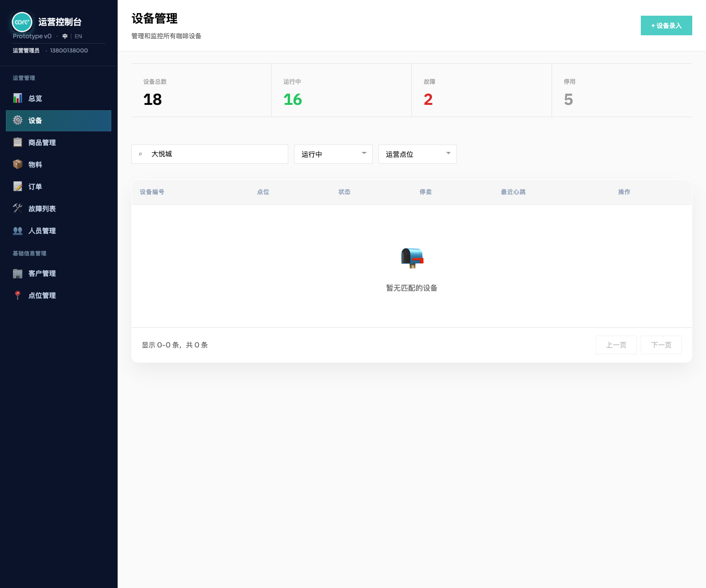Click the pin icon beside 点位管理
The width and height of the screenshot is (706, 588).
[18, 295]
